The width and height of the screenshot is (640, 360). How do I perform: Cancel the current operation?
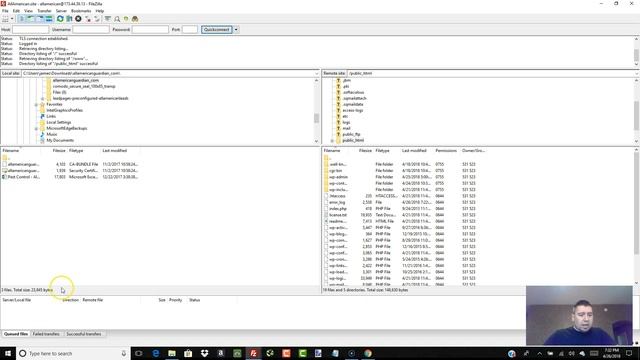click(x=78, y=19)
